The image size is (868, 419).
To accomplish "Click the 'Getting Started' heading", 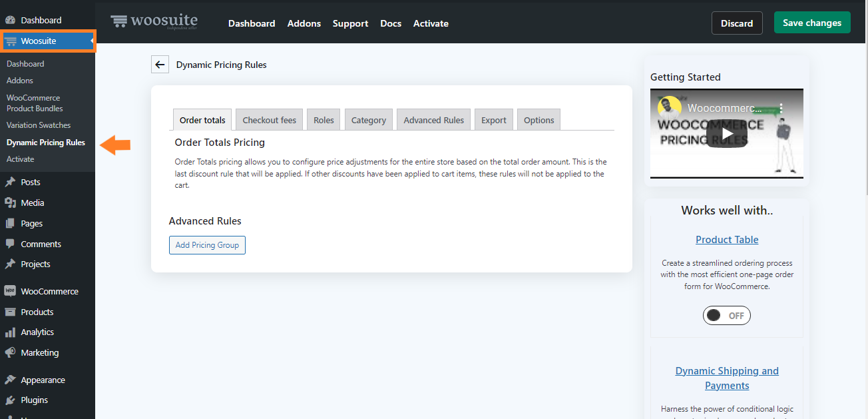I will coord(686,77).
